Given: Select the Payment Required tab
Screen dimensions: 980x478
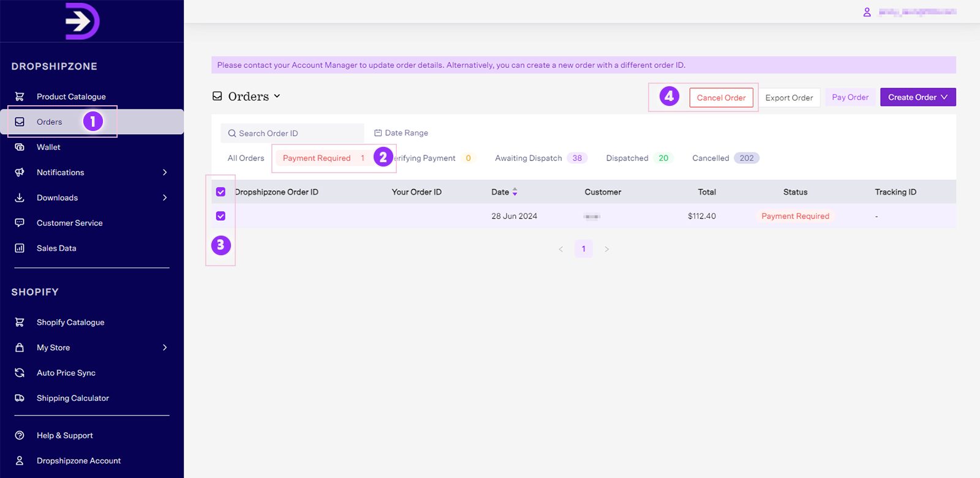Looking at the screenshot, I should click(325, 158).
